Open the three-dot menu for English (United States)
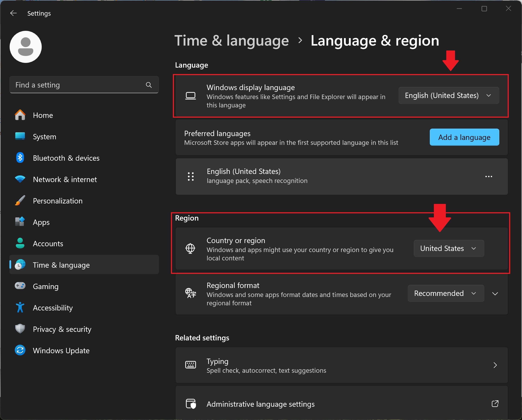522x420 pixels. tap(489, 177)
